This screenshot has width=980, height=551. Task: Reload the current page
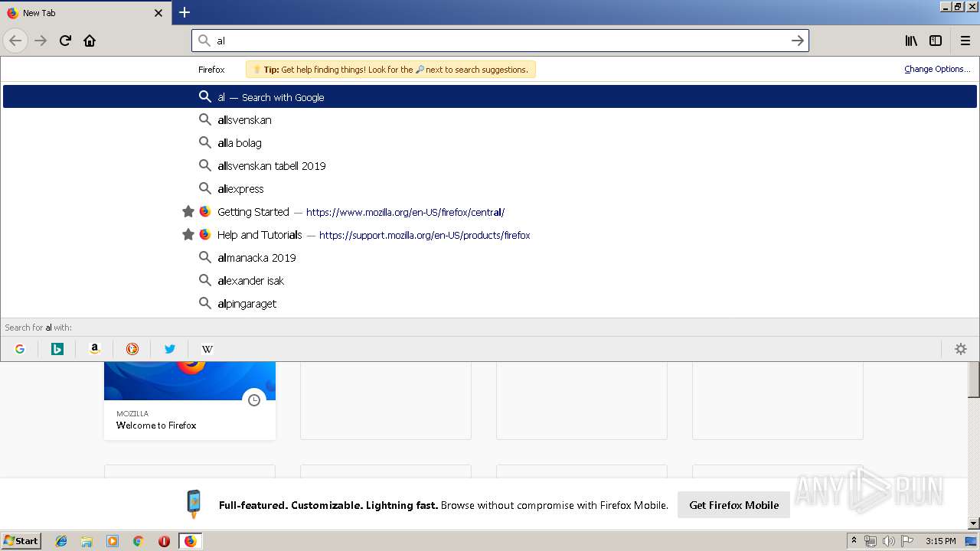[65, 41]
